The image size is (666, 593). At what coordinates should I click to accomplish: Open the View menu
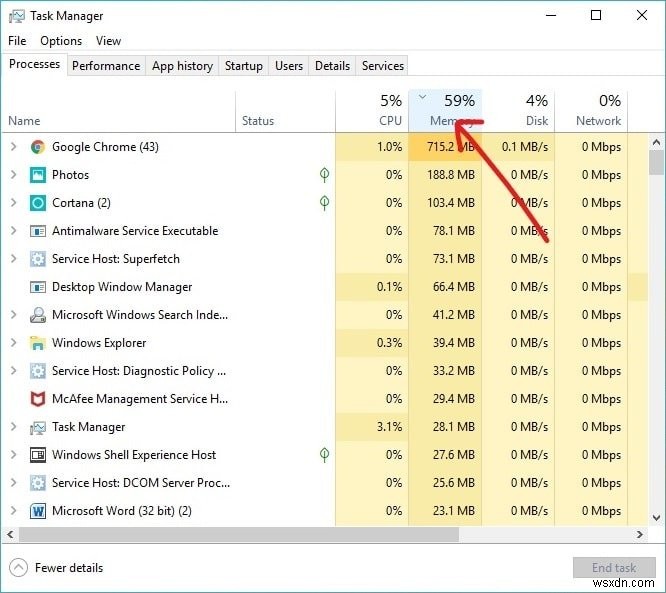point(108,41)
